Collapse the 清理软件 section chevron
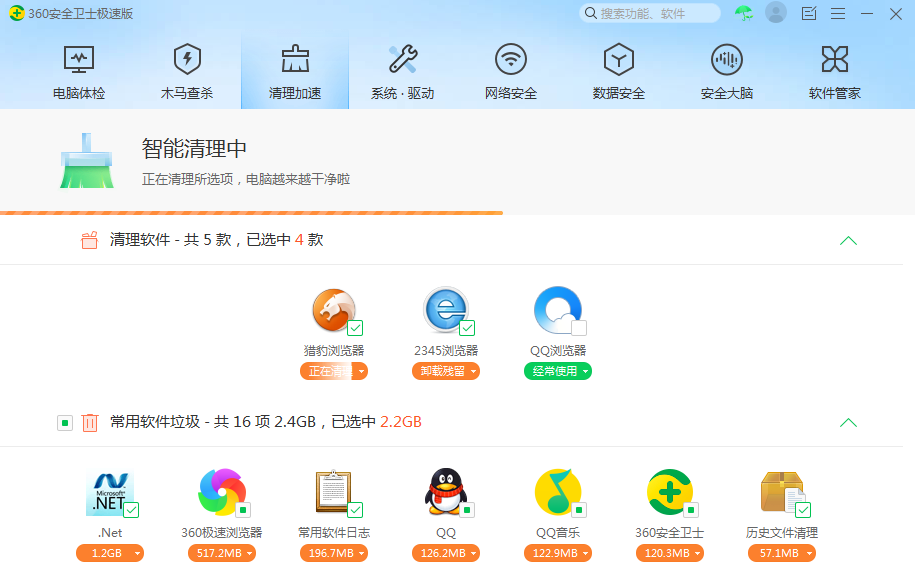915x575 pixels. [x=848, y=241]
